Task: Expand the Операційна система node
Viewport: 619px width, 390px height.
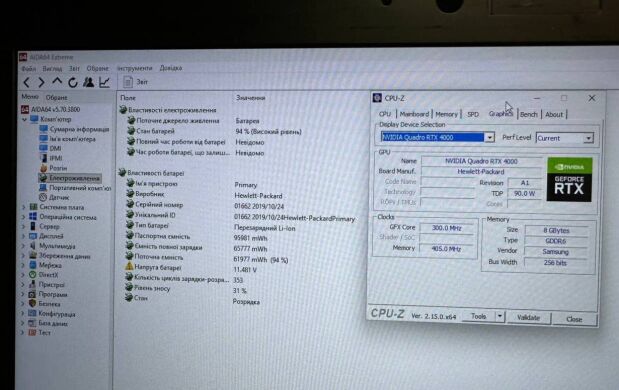Action: (24, 217)
